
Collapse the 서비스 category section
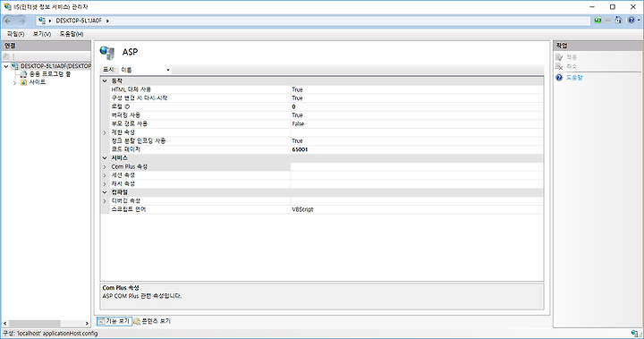click(105, 157)
